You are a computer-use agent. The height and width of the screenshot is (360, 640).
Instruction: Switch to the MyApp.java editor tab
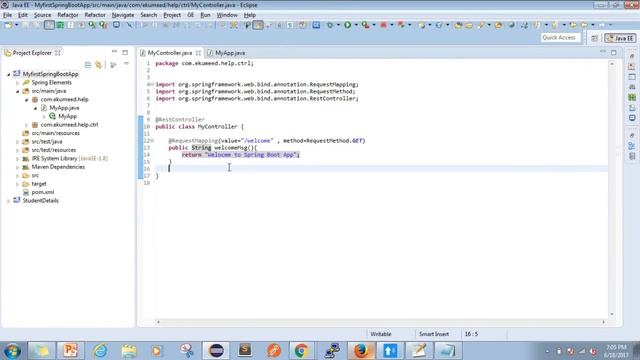coord(230,53)
